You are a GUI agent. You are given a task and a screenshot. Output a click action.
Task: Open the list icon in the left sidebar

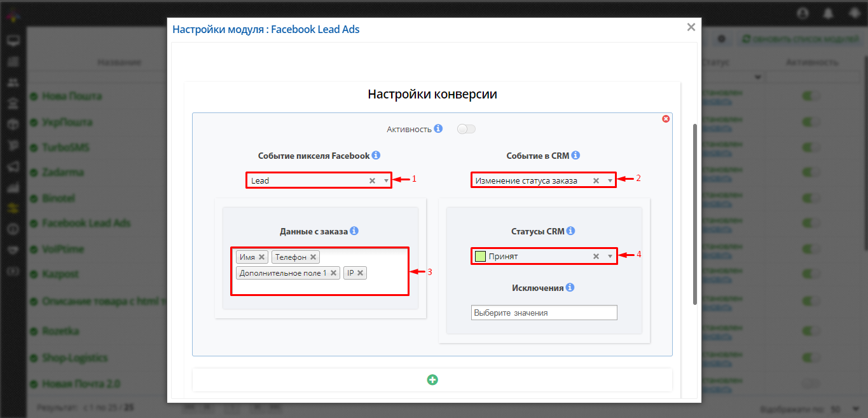pos(13,62)
